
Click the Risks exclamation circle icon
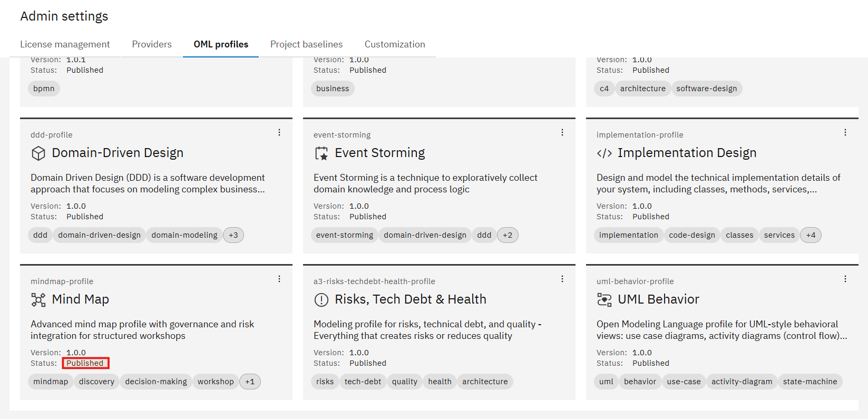(321, 300)
